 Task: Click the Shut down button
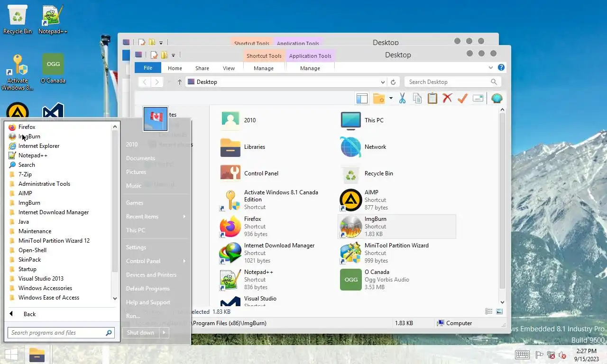point(141,333)
